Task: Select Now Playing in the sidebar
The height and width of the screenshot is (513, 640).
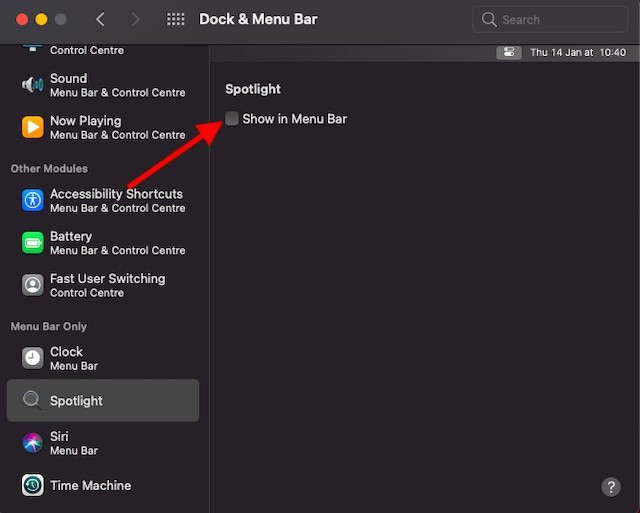Action: pyautogui.click(x=103, y=127)
